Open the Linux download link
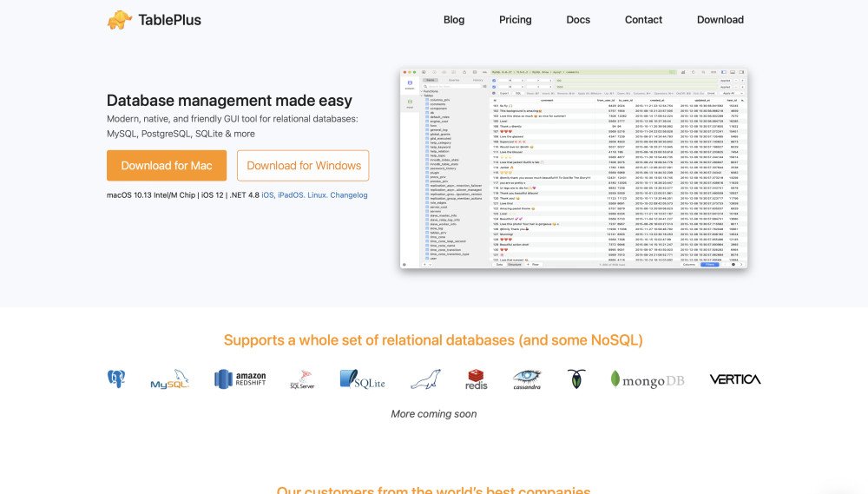This screenshot has width=868, height=494. coord(317,195)
